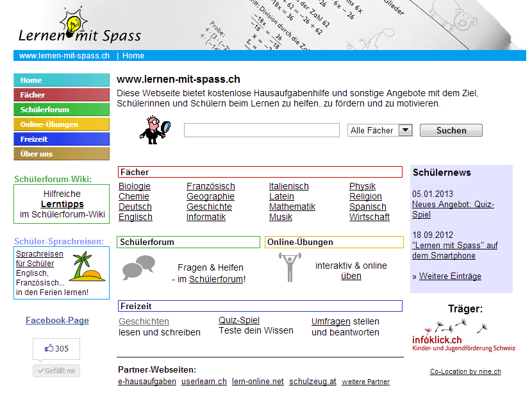The width and height of the screenshot is (532, 397).
Task: Click Weitere Einträge in Schülernews
Action: coord(450,276)
